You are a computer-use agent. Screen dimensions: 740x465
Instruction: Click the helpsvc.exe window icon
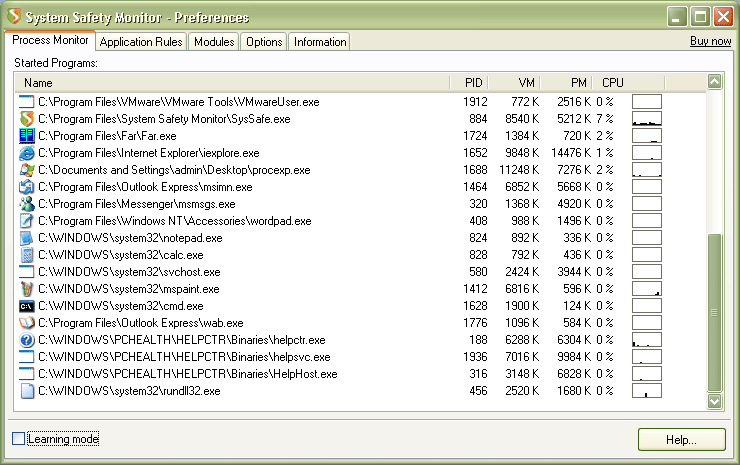tap(26, 356)
